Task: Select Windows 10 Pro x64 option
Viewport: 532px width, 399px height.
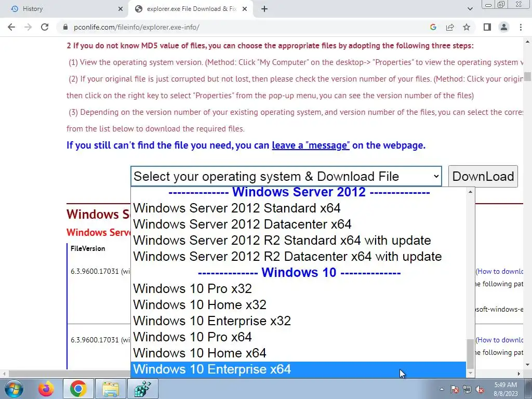Action: click(x=298, y=337)
